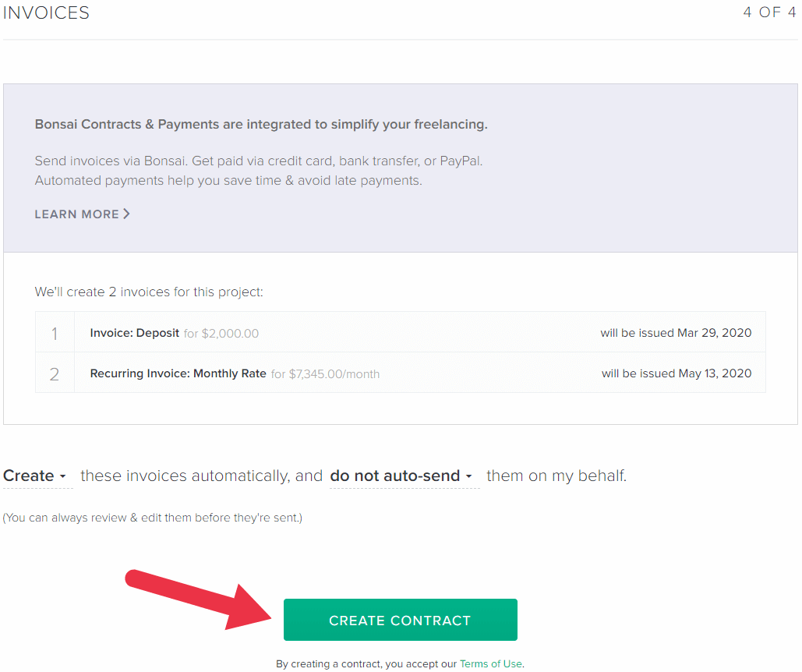Click row number 1 in the invoice list
Viewport: 802px width, 672px height.
55,333
